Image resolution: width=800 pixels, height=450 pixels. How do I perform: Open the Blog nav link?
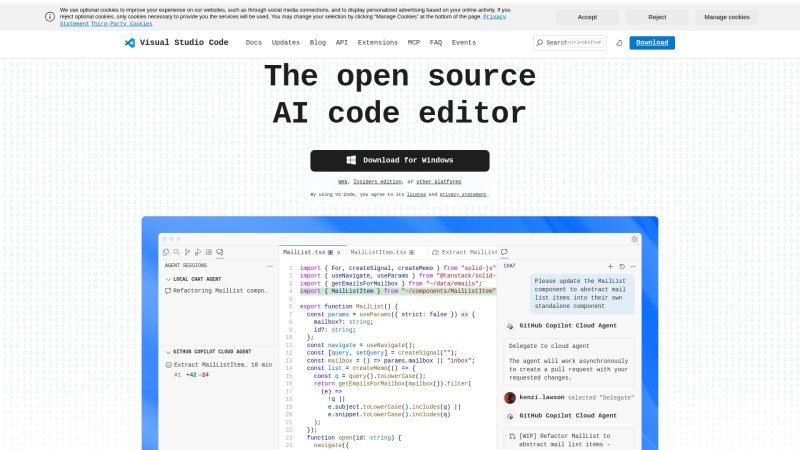[317, 43]
